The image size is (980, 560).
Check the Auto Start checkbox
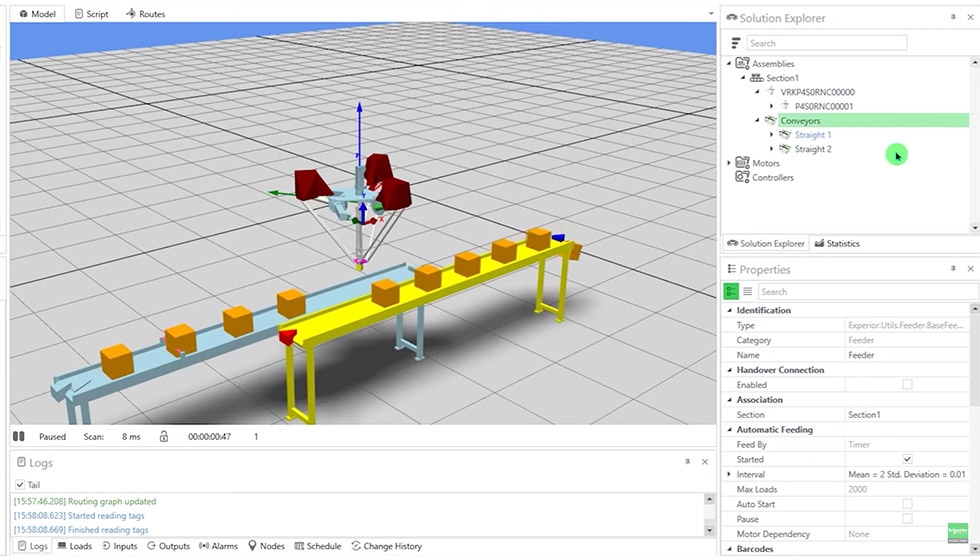907,504
